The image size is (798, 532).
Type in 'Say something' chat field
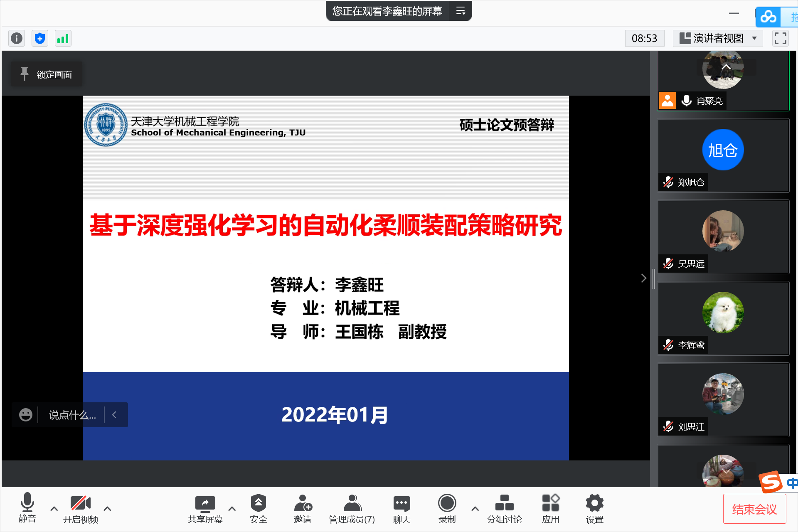tap(72, 415)
